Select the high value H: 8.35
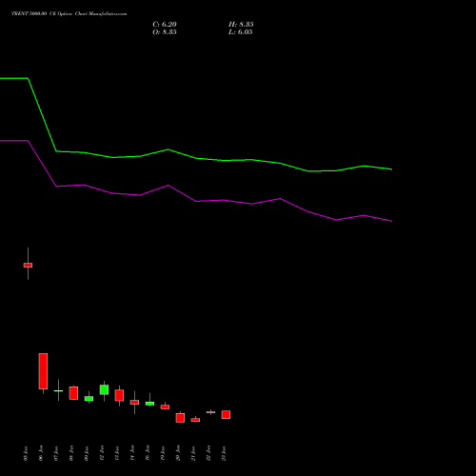 [x=241, y=25]
